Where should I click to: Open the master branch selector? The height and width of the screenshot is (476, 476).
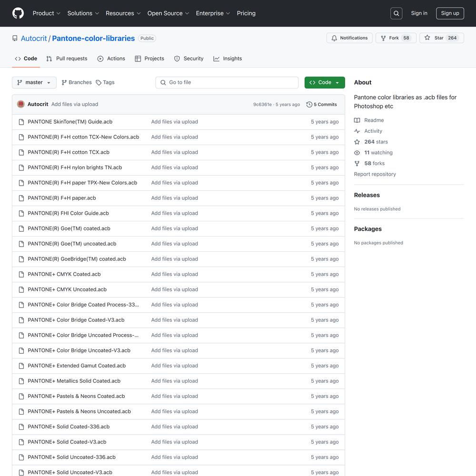click(34, 82)
